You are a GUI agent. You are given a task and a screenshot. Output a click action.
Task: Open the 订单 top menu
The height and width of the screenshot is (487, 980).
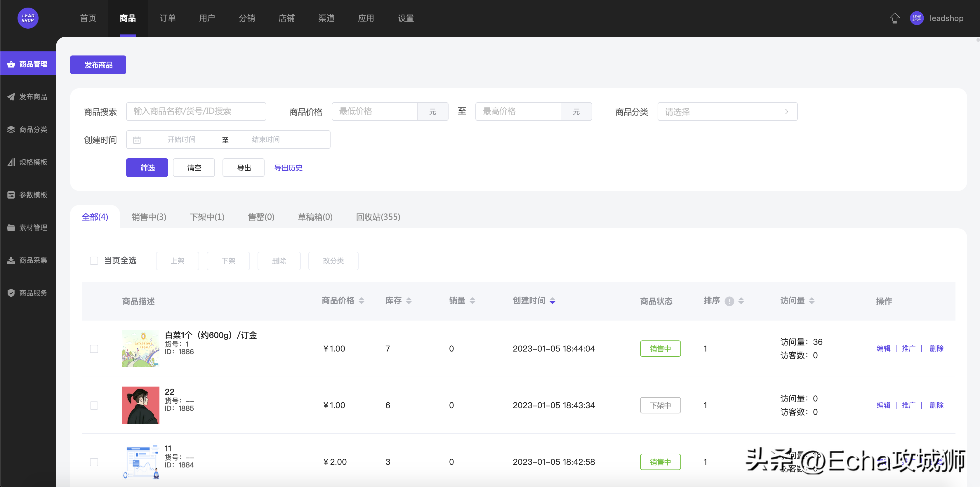[167, 18]
